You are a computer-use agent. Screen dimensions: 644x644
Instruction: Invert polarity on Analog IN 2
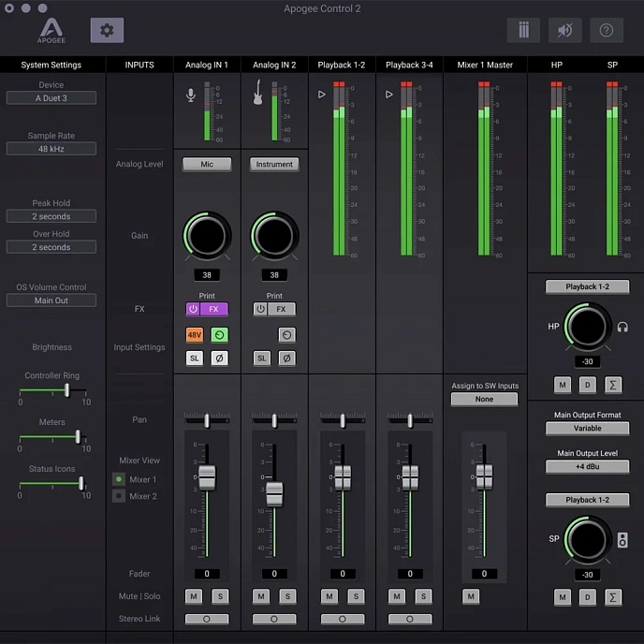tap(286, 358)
